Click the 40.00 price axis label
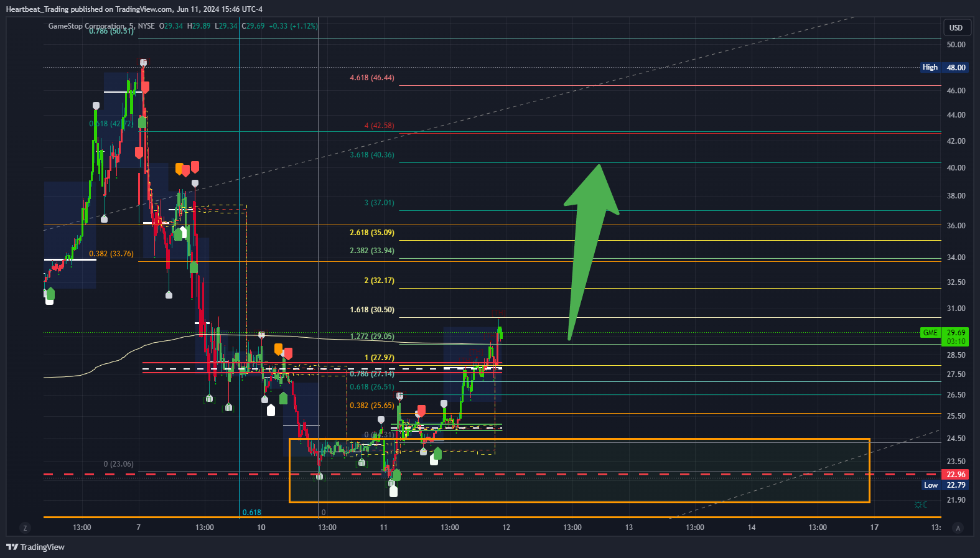980x558 pixels. pyautogui.click(x=956, y=168)
